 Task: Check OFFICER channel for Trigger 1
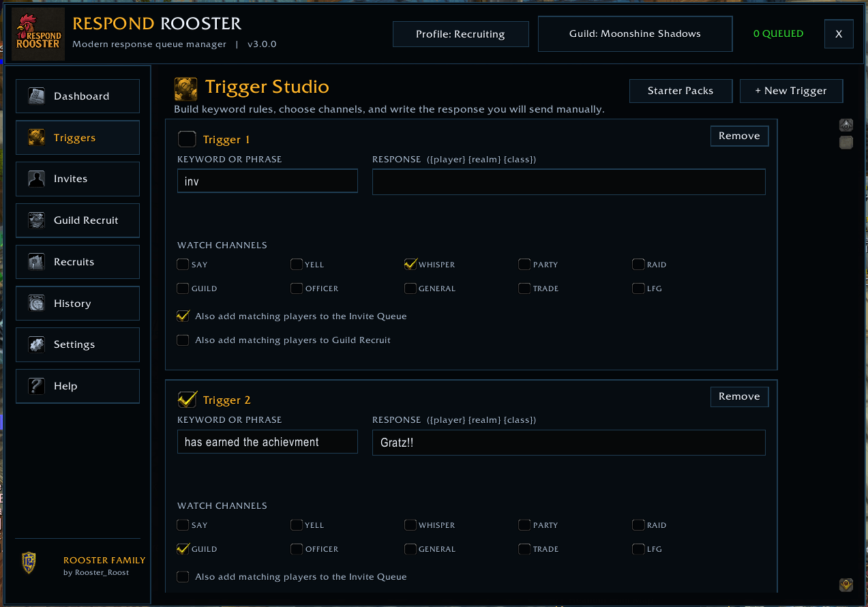pyautogui.click(x=297, y=288)
